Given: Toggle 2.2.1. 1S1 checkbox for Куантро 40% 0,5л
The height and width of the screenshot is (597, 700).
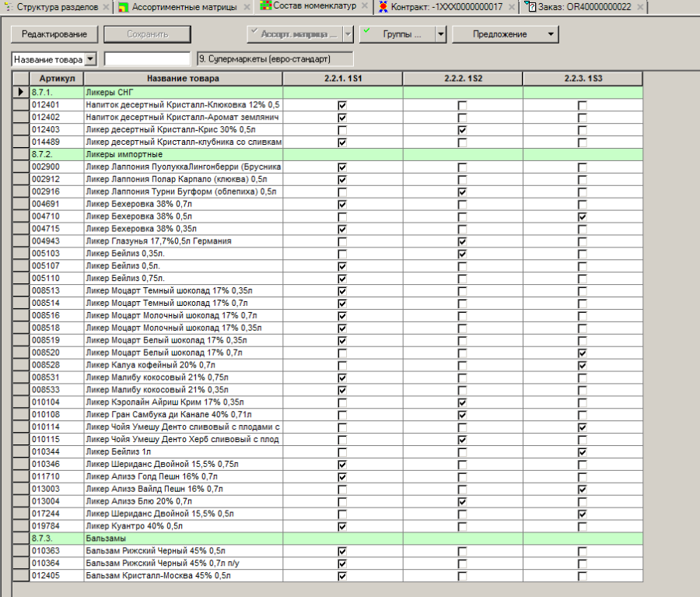Looking at the screenshot, I should click(x=342, y=526).
